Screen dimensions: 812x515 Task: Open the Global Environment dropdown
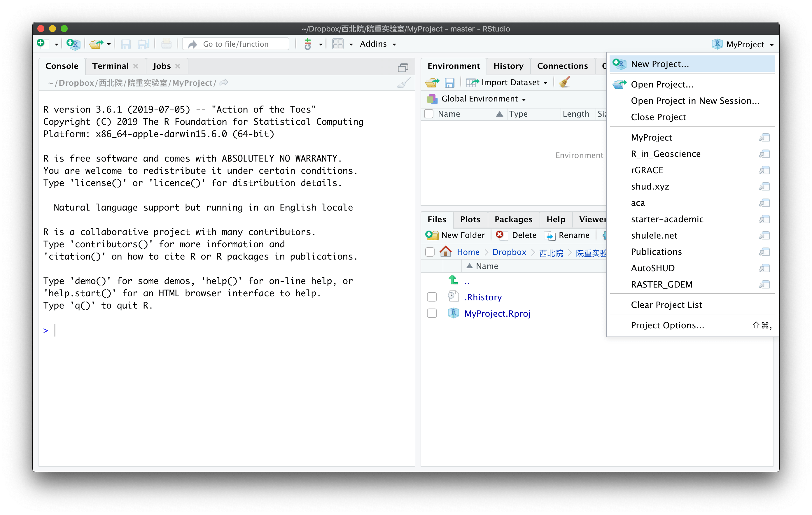(x=476, y=99)
